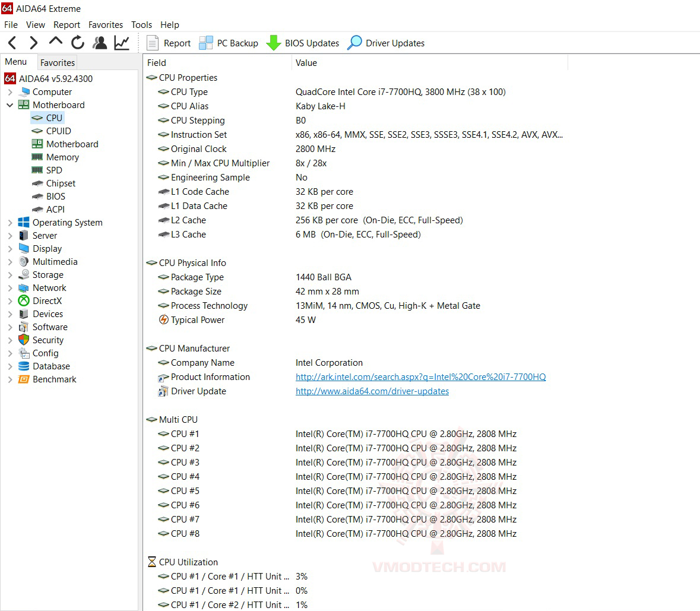Viewport: 700px width, 611px height.
Task: Click the DirectX Xbox icon
Action: tap(24, 301)
